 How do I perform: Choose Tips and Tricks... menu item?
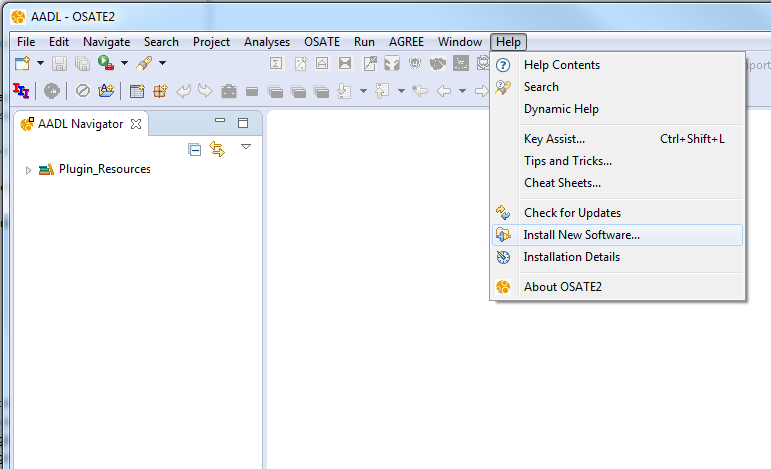click(x=618, y=161)
